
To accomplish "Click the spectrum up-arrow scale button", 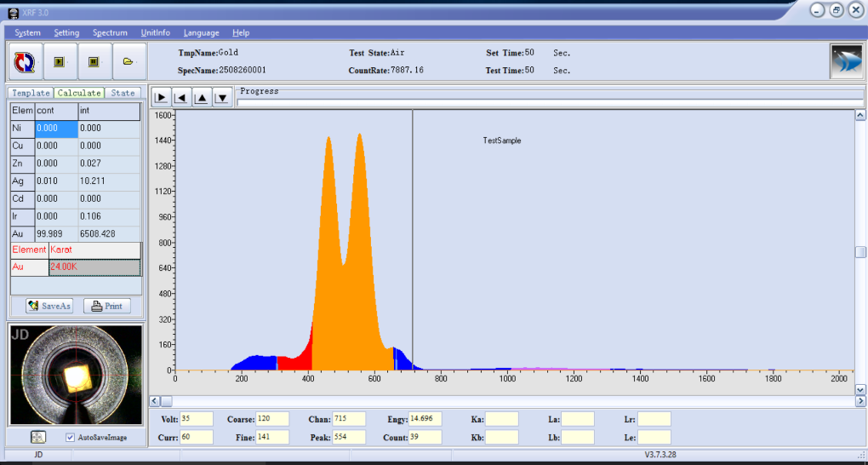I will (x=201, y=97).
